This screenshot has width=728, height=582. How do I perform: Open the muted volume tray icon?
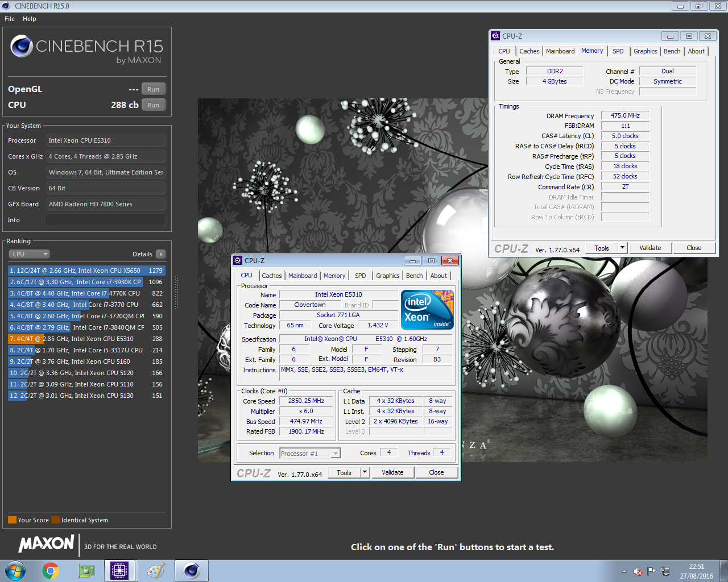(638, 571)
